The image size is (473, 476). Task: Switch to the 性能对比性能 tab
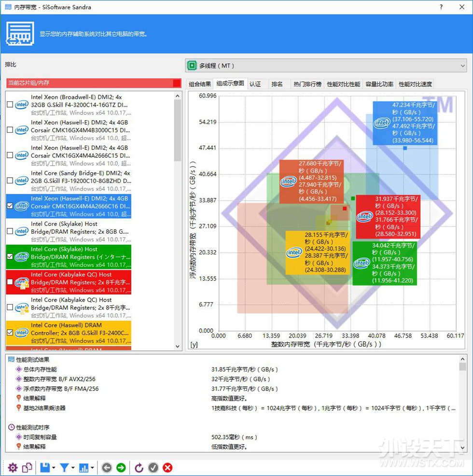tap(343, 84)
